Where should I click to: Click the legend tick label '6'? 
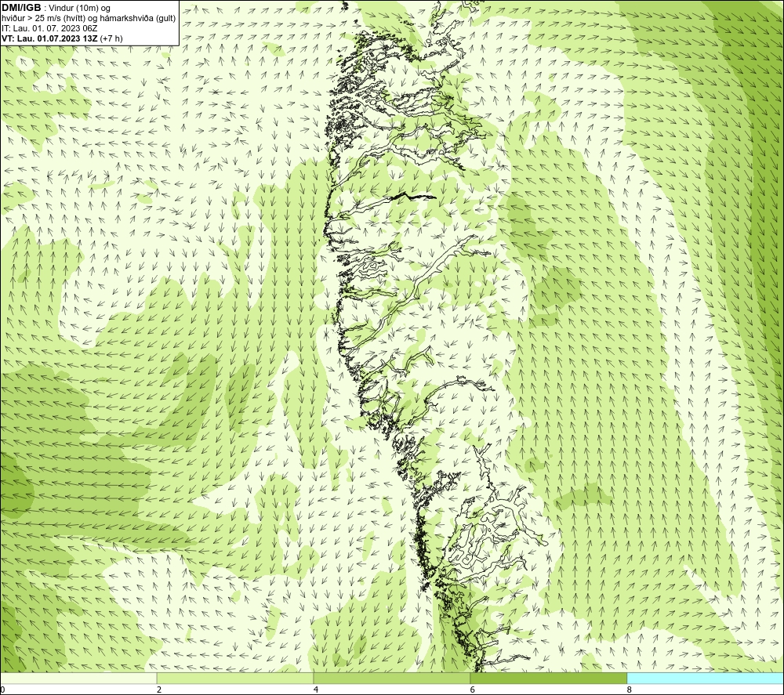(x=473, y=690)
